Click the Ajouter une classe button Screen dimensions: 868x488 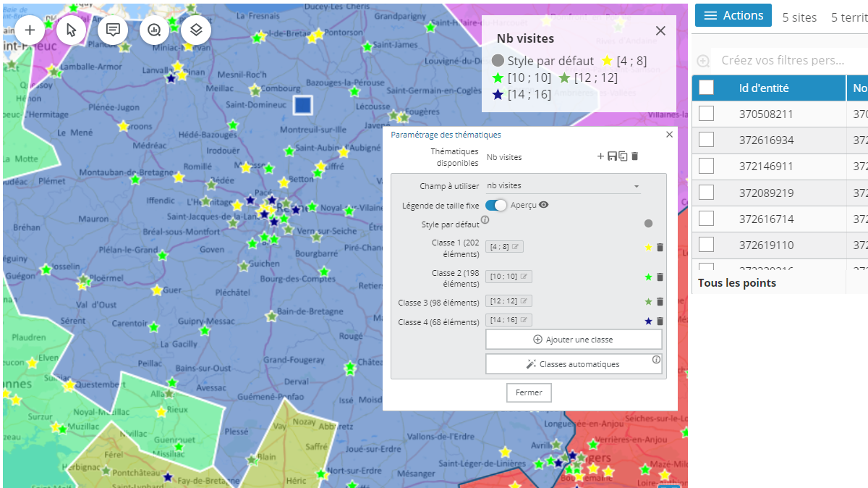(x=574, y=340)
